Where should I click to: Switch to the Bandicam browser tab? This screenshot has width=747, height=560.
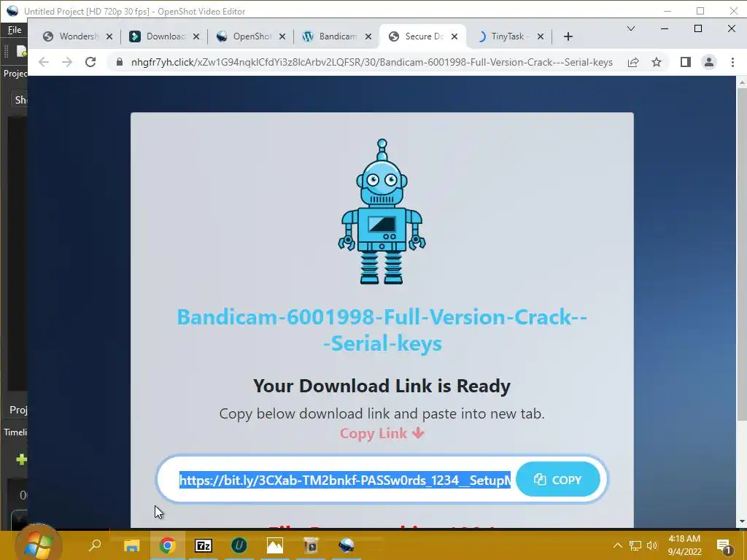(337, 36)
